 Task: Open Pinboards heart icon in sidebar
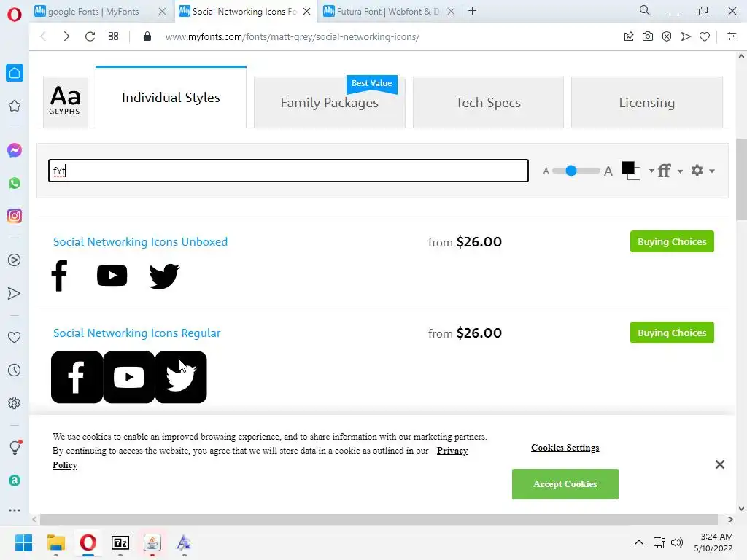click(15, 337)
